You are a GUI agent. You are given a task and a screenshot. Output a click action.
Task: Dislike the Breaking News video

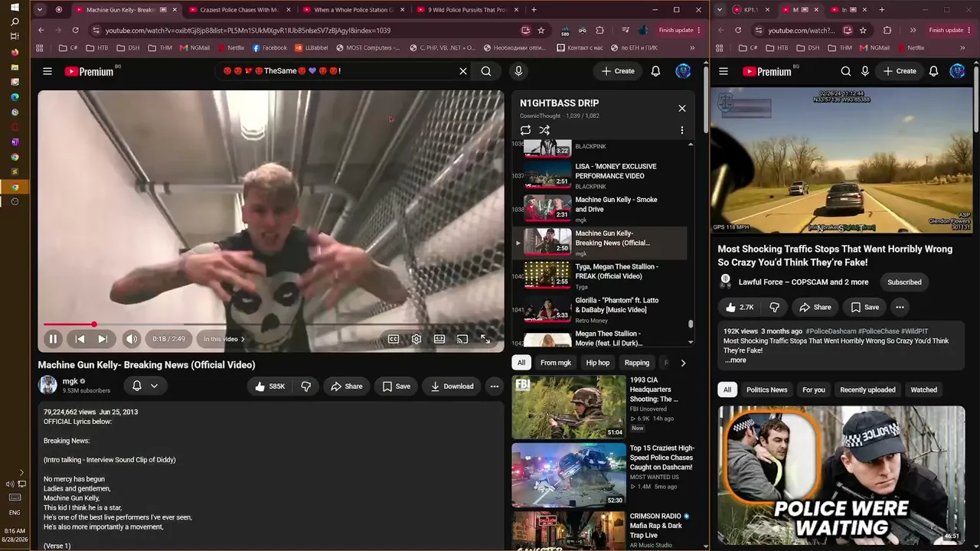pyautogui.click(x=305, y=386)
